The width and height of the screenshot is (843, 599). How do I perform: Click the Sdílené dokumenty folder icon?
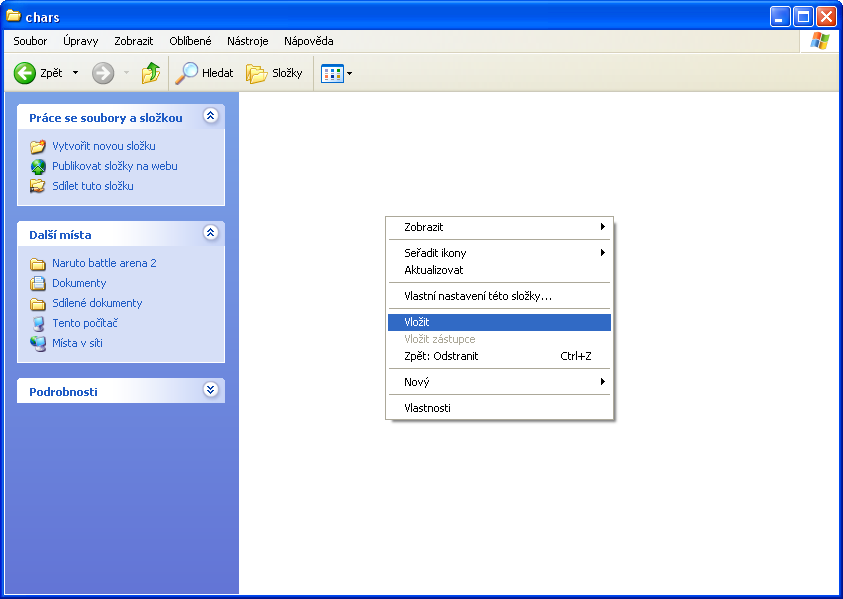[38, 304]
